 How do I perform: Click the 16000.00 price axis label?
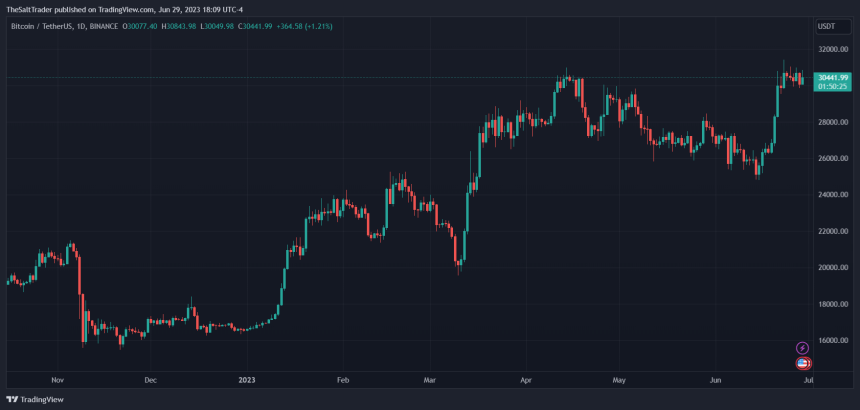(832, 340)
